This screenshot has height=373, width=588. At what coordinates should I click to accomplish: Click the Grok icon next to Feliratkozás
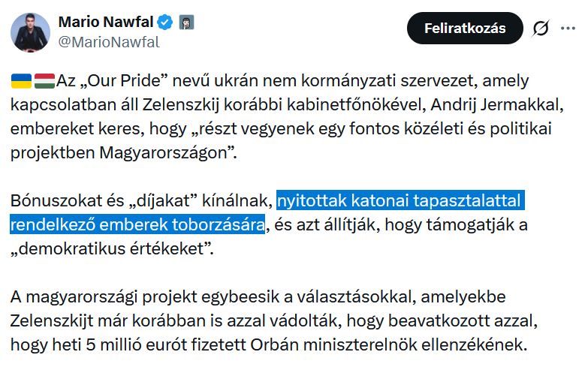[540, 29]
